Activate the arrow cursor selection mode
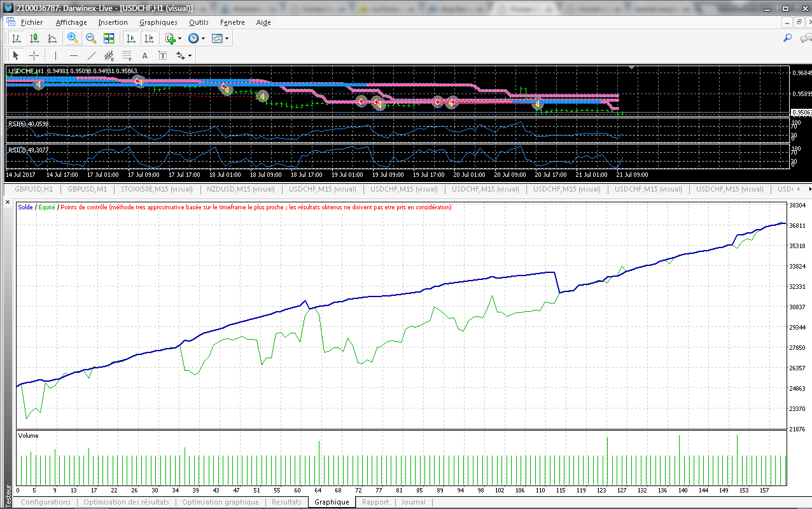 (16, 56)
